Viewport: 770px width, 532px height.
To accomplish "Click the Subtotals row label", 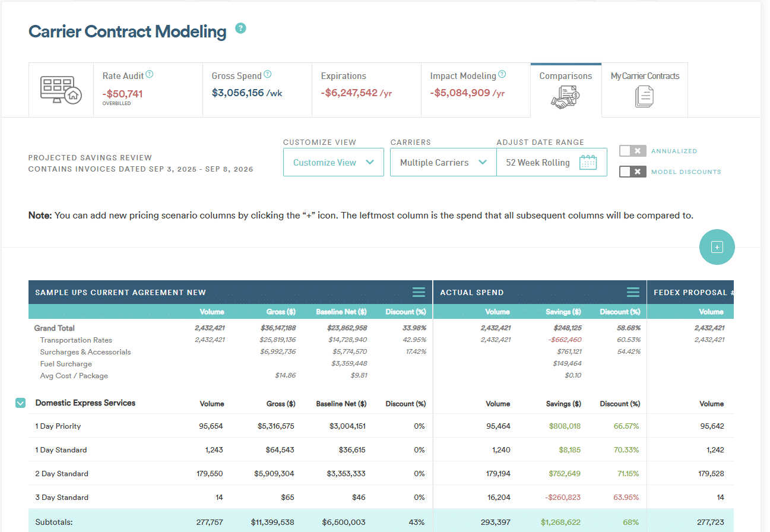I will 54,522.
